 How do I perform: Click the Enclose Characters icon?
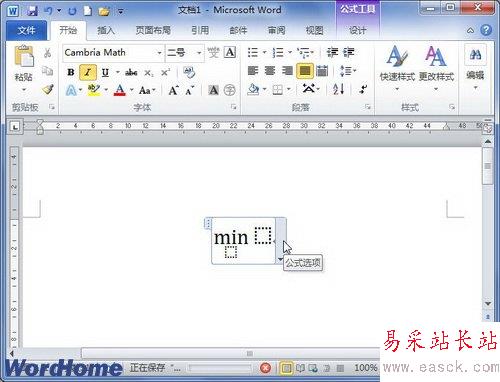click(229, 90)
